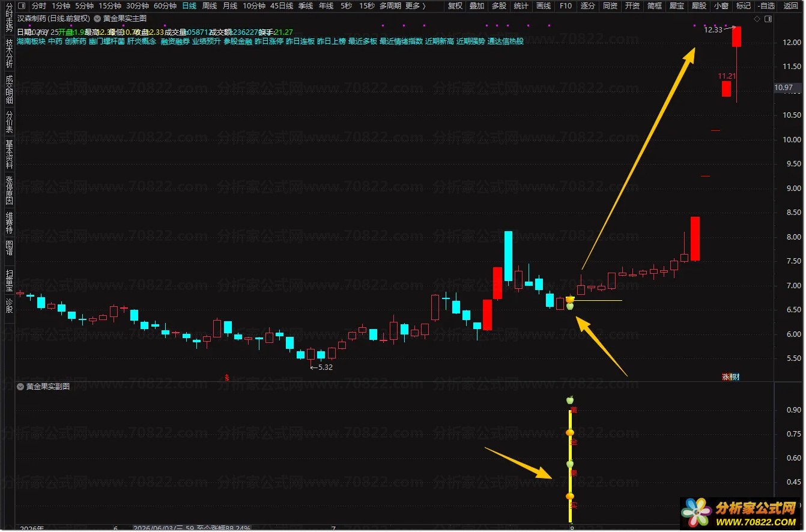Image resolution: width=806 pixels, height=532 pixels.
Task: Click the 简框 toolbar button
Action: tap(655, 6)
